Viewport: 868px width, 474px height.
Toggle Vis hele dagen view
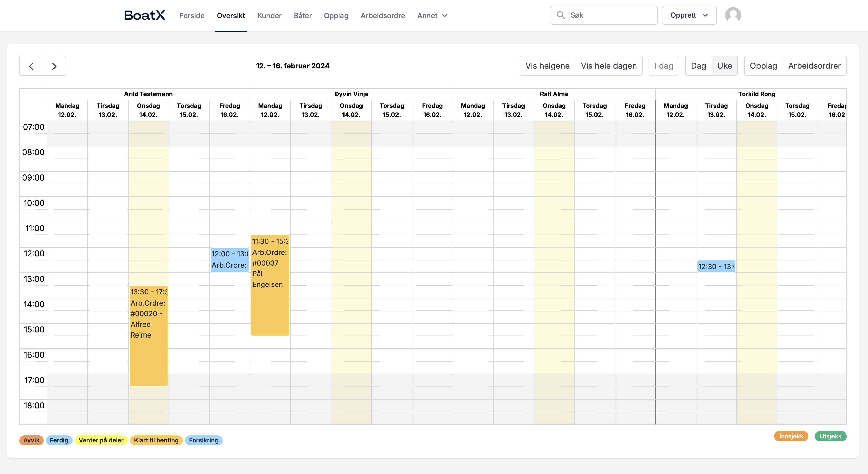[x=609, y=66]
